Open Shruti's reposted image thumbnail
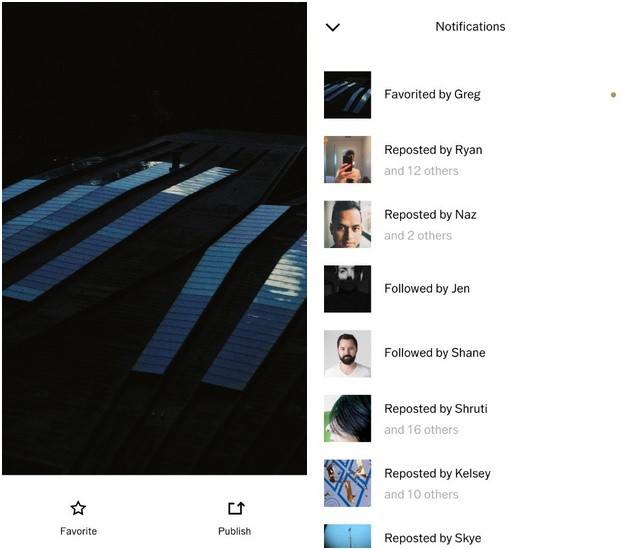 347,418
